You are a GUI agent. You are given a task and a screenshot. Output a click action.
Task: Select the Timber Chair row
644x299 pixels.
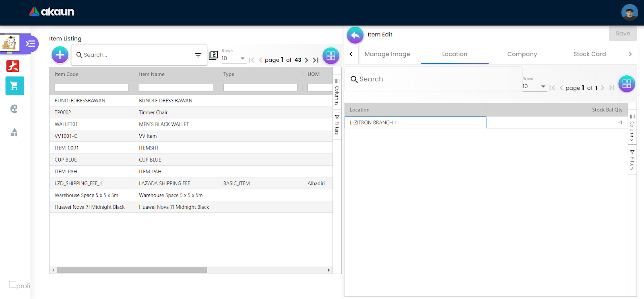(x=153, y=112)
